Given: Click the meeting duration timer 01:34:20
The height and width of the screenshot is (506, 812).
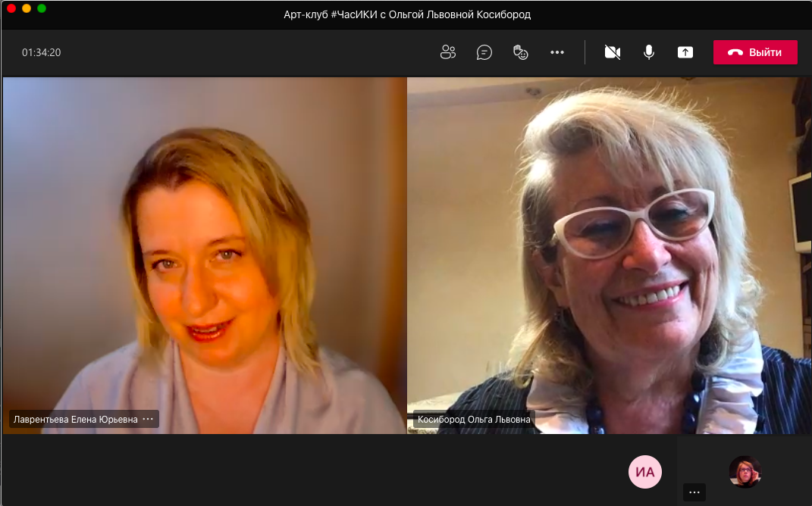Looking at the screenshot, I should (41, 52).
